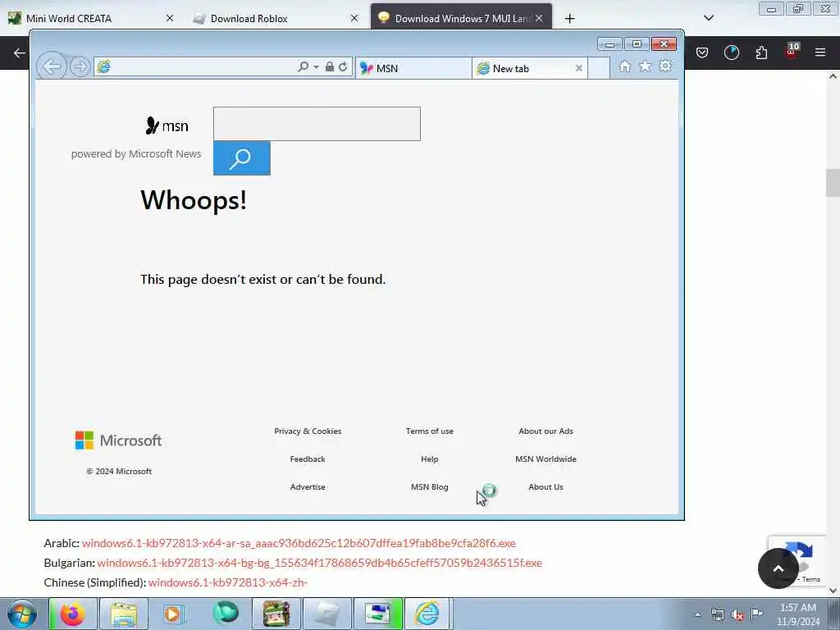Open Feedback footer link

pyautogui.click(x=308, y=459)
